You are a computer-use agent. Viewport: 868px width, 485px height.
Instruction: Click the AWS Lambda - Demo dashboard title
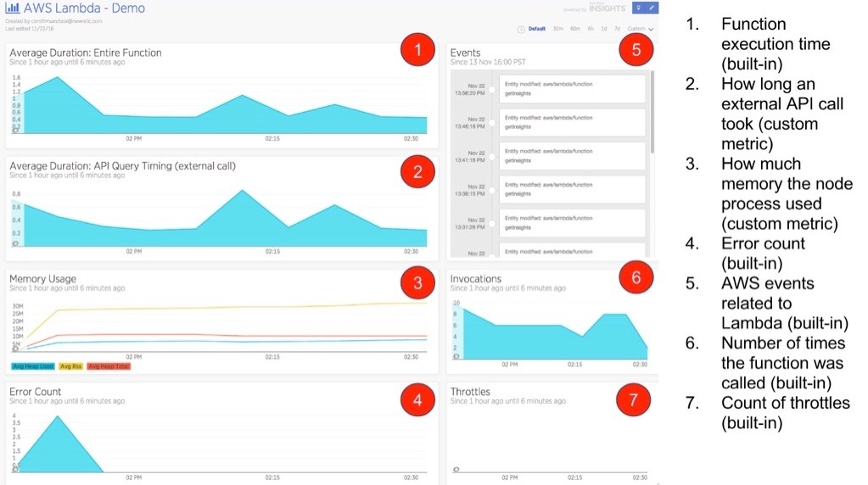coord(84,8)
